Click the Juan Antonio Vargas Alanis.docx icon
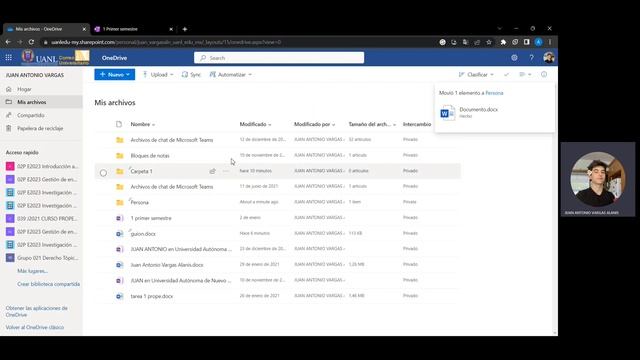Viewport: 640px width, 360px height. (x=120, y=265)
